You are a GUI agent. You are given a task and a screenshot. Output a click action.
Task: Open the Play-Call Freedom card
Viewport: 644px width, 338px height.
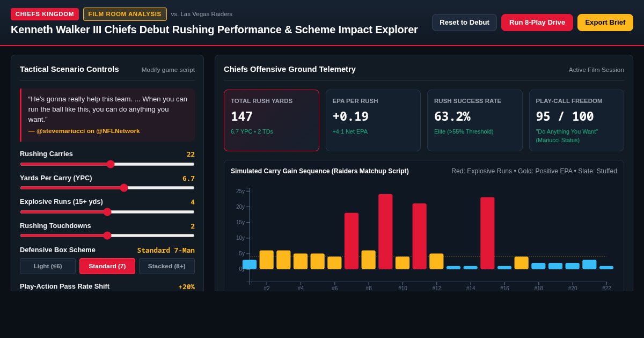pyautogui.click(x=576, y=120)
